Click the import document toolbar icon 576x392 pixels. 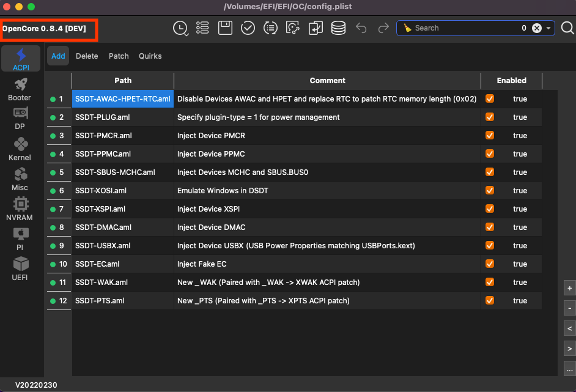pos(316,28)
